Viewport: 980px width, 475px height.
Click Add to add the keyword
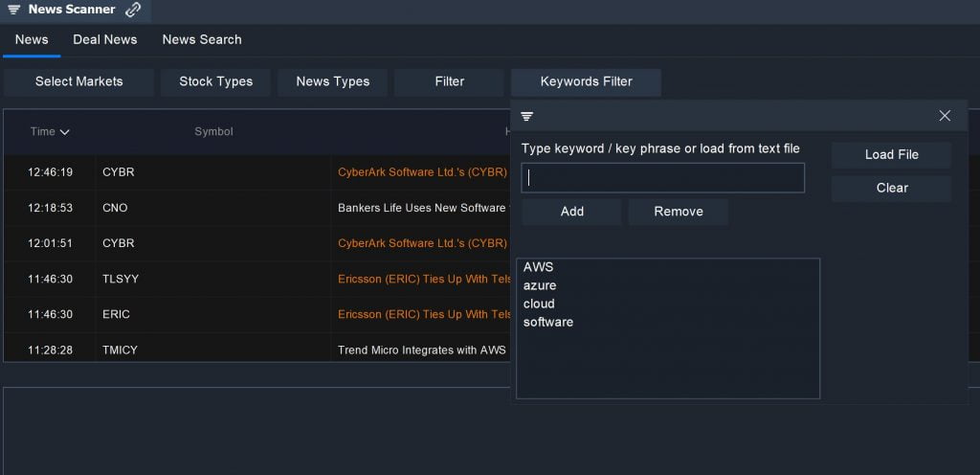572,212
